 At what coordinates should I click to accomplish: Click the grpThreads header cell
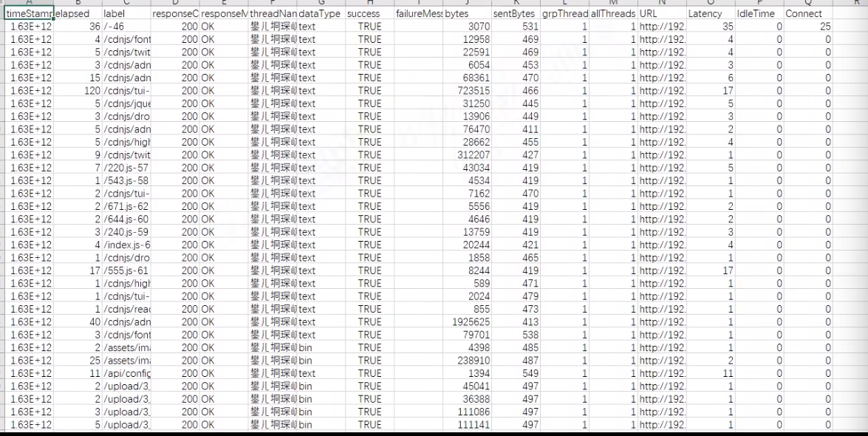(564, 13)
